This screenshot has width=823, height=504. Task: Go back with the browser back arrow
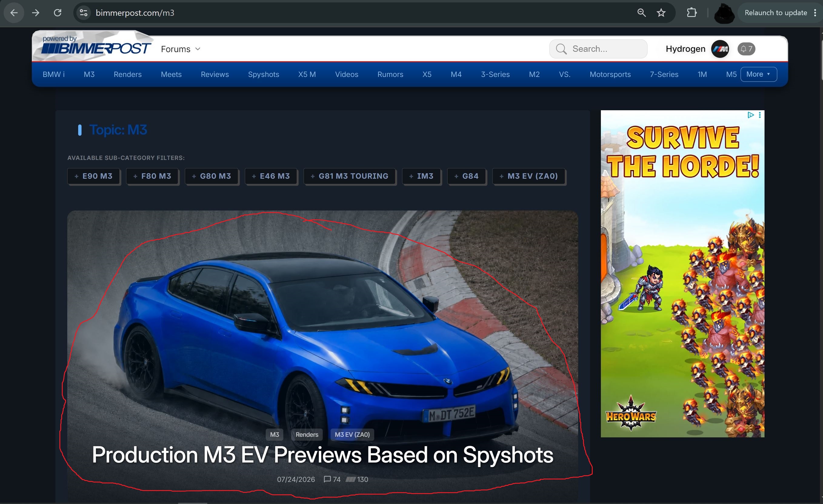tap(14, 13)
